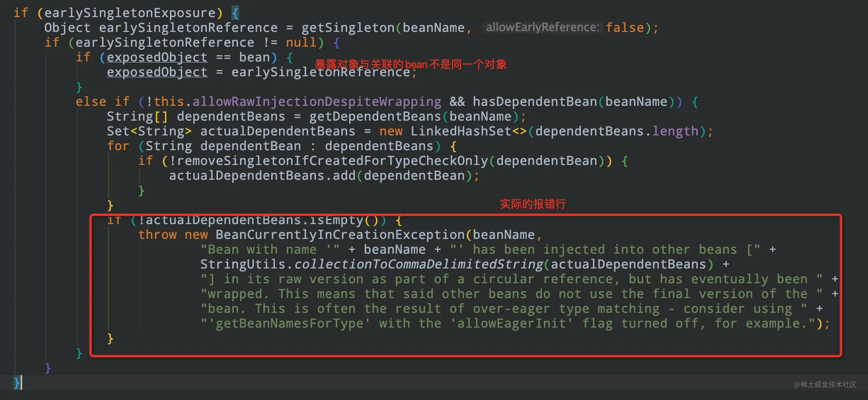Image resolution: width=868 pixels, height=400 pixels.
Task: Click the final closing brace at the caret line
Action: [x=16, y=382]
